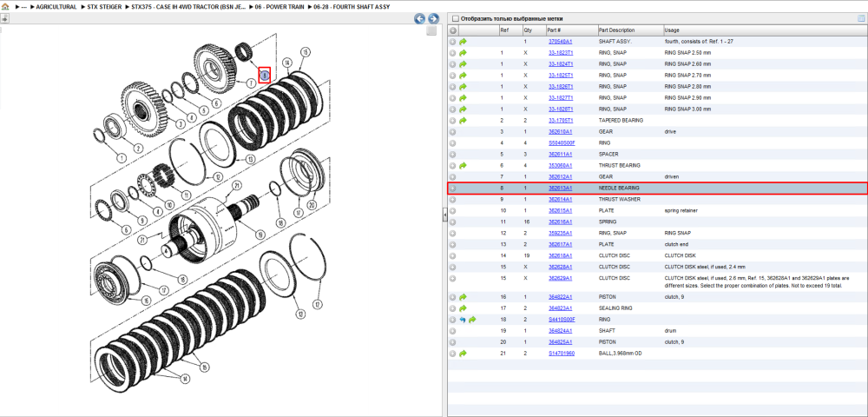Open part number link 33-1705T1
Viewport: 868px width, 417px height.
point(561,120)
